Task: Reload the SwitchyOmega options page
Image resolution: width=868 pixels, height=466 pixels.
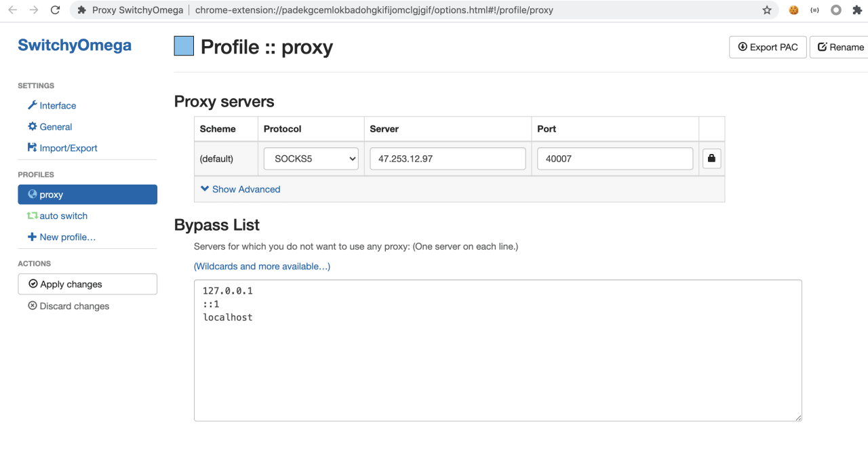Action: [x=56, y=10]
